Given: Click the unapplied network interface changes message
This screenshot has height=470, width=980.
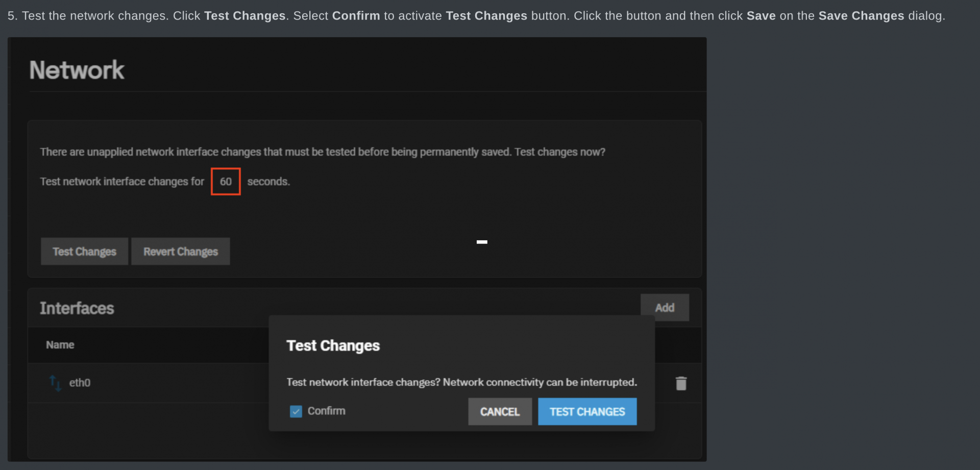Looking at the screenshot, I should pos(323,152).
